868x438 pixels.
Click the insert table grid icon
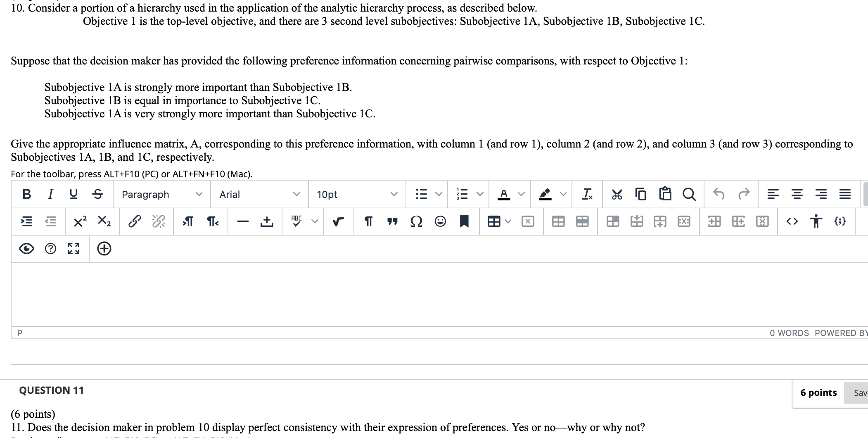pos(494,222)
